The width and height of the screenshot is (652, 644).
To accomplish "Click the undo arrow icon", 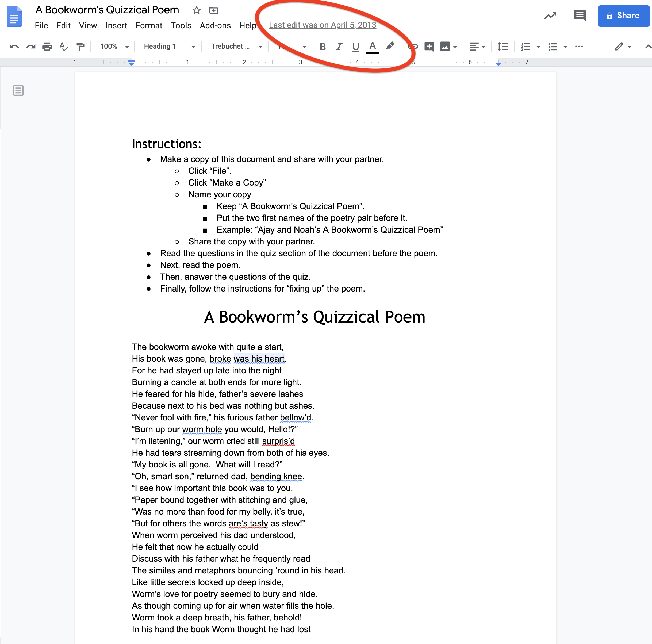I will tap(14, 47).
